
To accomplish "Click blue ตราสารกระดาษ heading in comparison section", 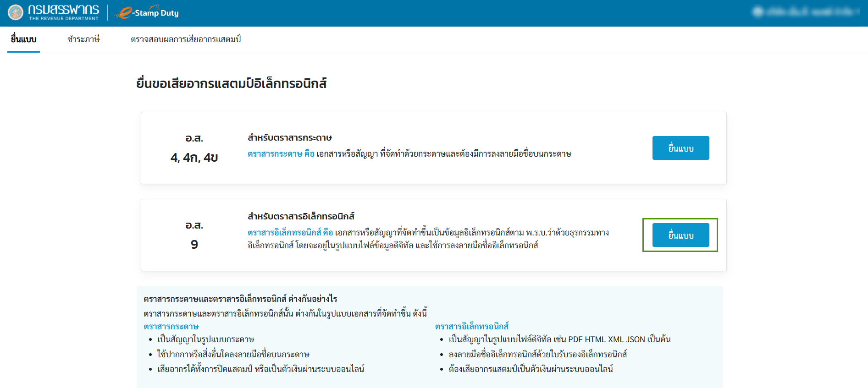I will 171,327.
